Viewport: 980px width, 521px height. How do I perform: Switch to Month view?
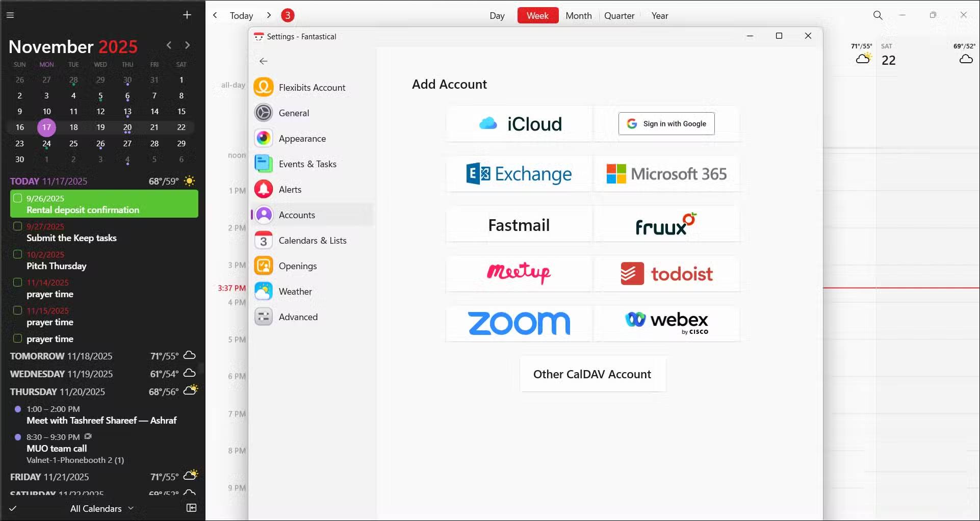tap(579, 16)
